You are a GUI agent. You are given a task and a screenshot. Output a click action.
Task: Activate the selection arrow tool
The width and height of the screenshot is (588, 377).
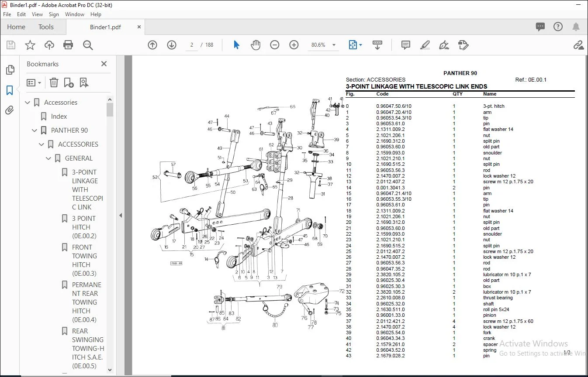[236, 45]
